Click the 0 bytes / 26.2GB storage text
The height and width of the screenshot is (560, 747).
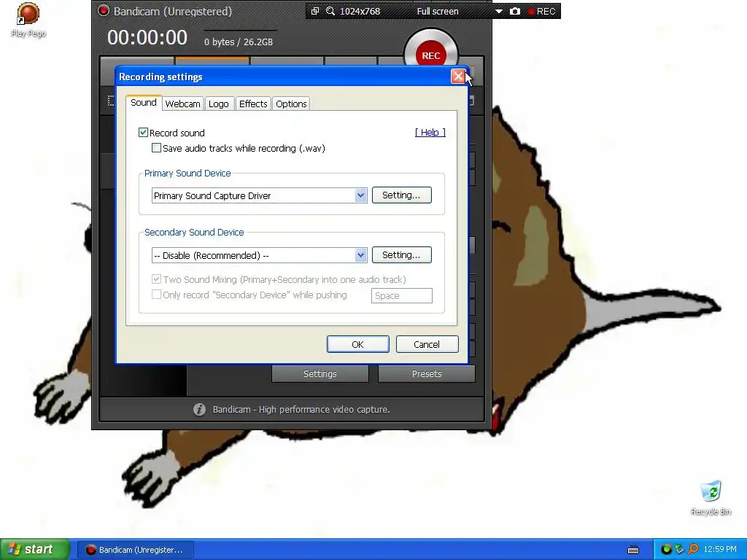[239, 42]
